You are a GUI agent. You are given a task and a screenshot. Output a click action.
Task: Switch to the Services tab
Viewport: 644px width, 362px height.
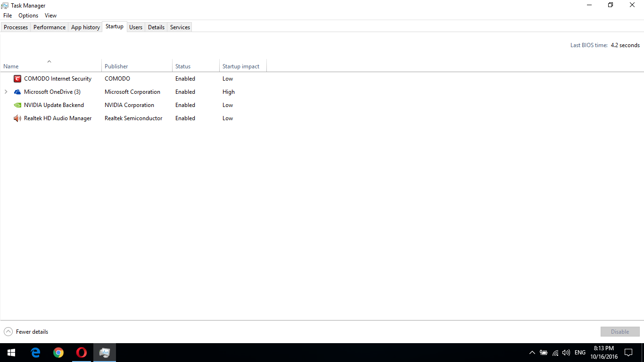(x=180, y=27)
